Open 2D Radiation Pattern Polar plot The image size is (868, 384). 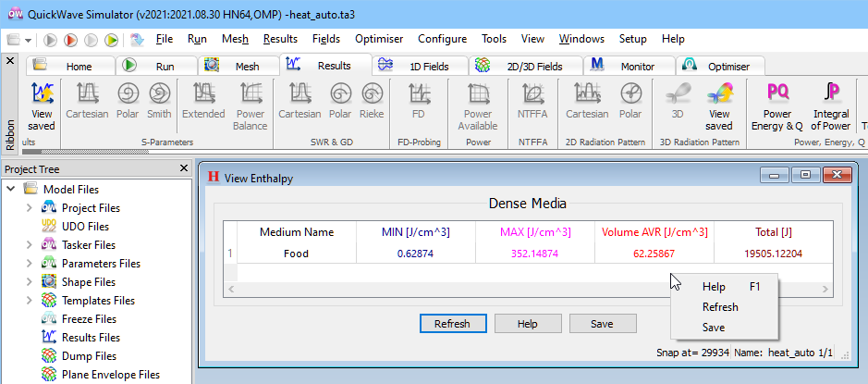click(x=630, y=100)
